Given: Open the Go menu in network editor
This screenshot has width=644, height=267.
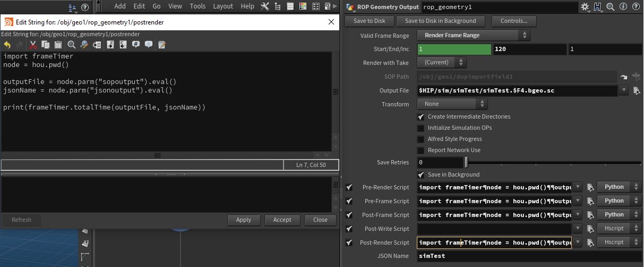Looking at the screenshot, I should tap(157, 6).
